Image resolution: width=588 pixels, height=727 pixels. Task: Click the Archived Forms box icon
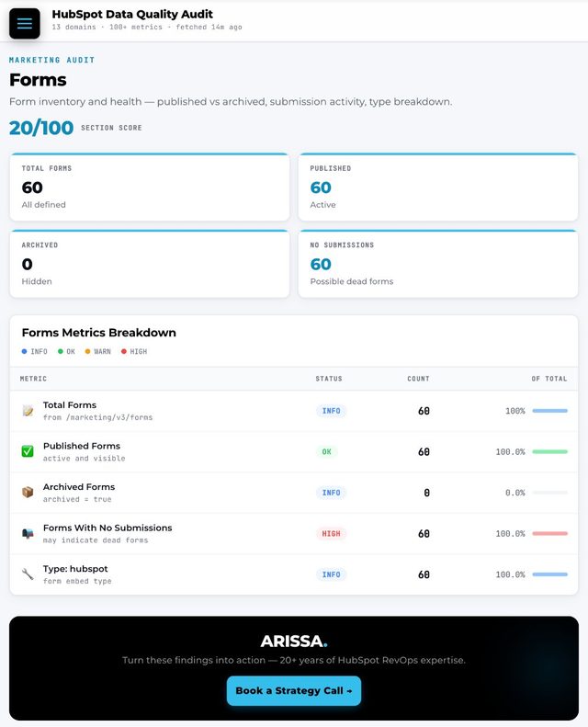click(28, 492)
